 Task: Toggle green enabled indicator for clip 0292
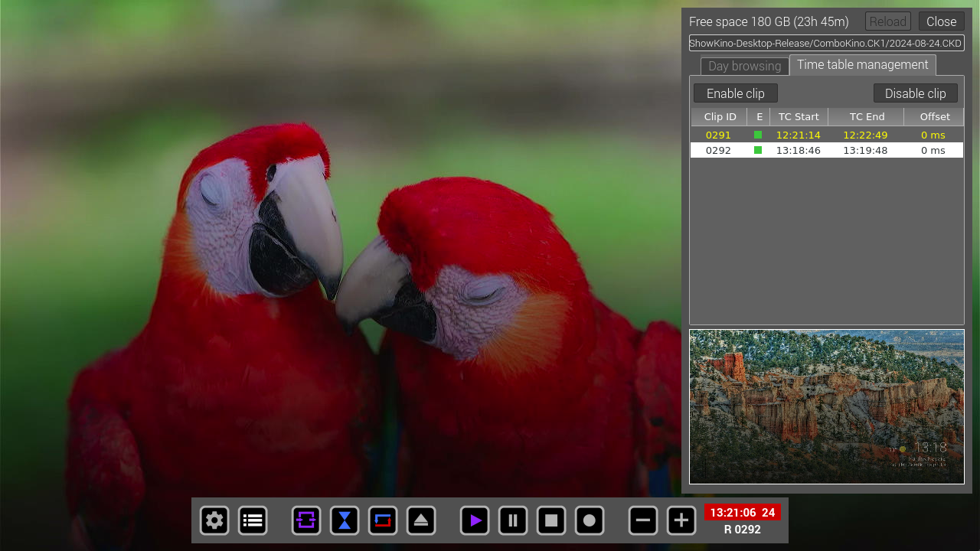758,150
